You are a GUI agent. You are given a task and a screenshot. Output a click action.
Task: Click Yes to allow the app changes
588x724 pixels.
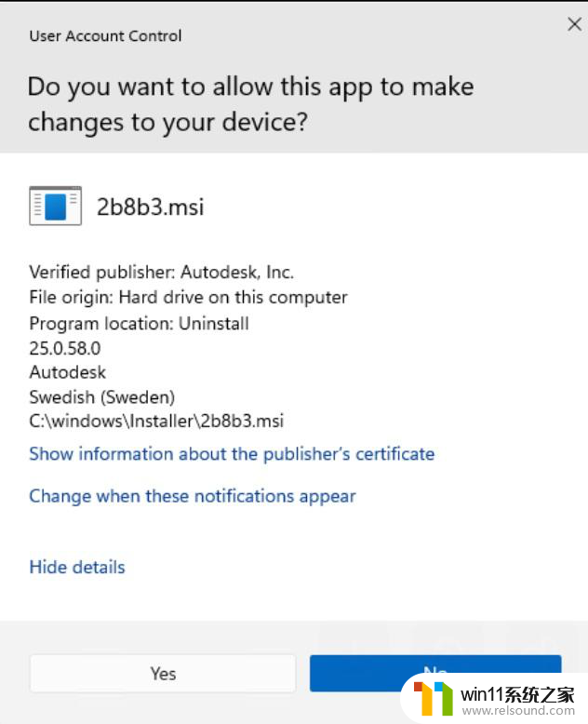click(x=163, y=673)
